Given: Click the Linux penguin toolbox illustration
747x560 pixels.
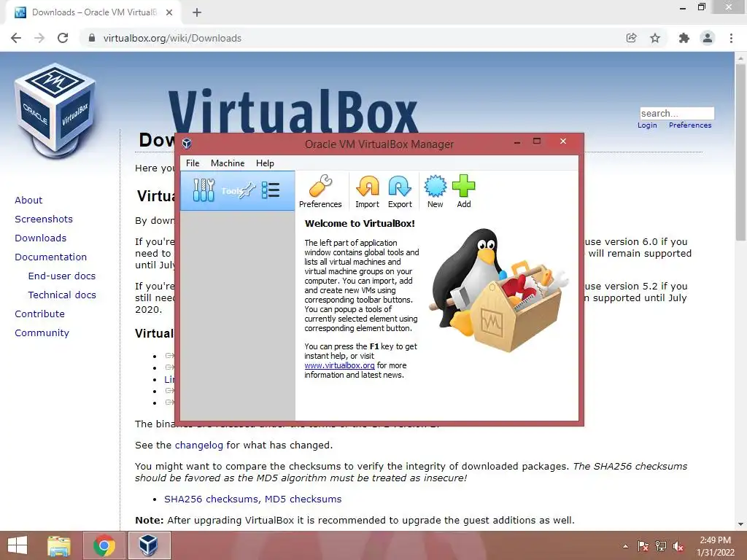Looking at the screenshot, I should click(498, 290).
